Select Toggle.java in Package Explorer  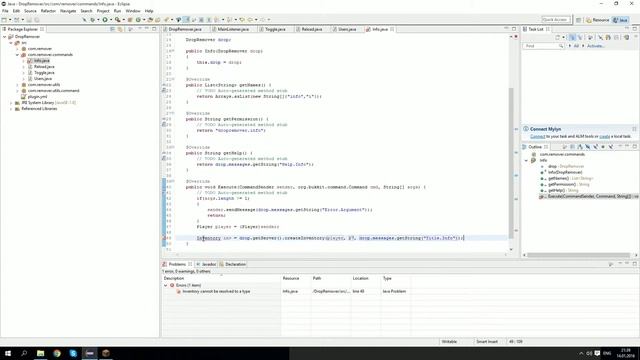click(44, 73)
